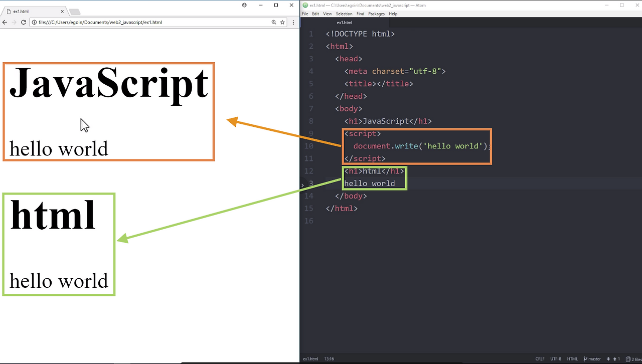Click the Chrome back arrow
This screenshot has width=642, height=364.
(5, 23)
